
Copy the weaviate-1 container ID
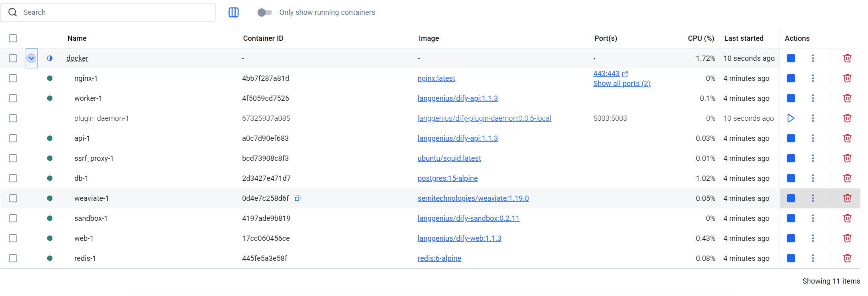coord(298,198)
